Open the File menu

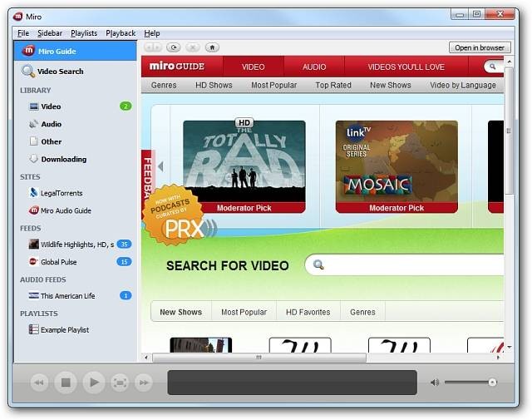[x=23, y=33]
